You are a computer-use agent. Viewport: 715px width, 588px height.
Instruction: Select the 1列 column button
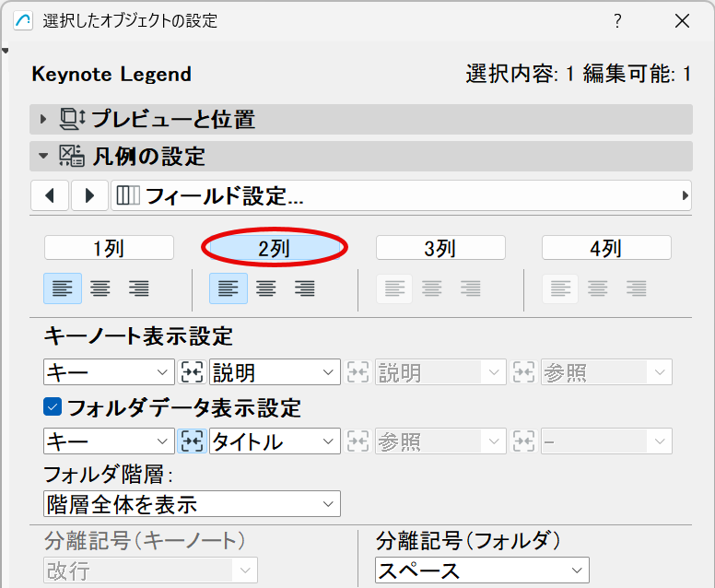[109, 248]
